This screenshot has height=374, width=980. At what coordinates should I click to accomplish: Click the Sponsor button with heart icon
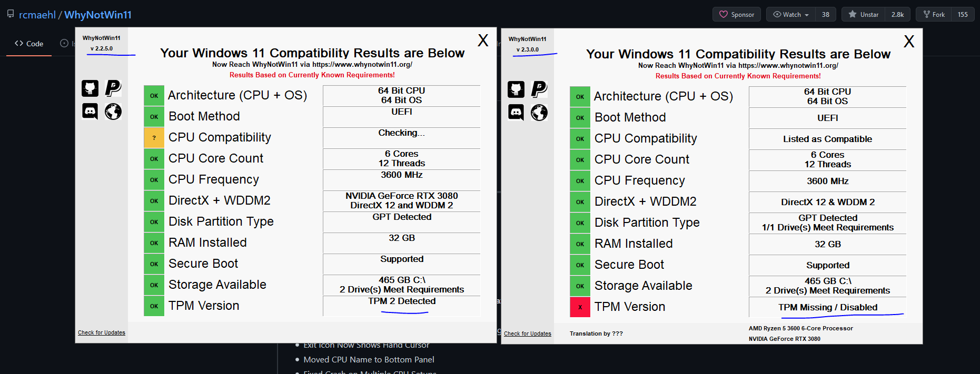[x=736, y=14]
